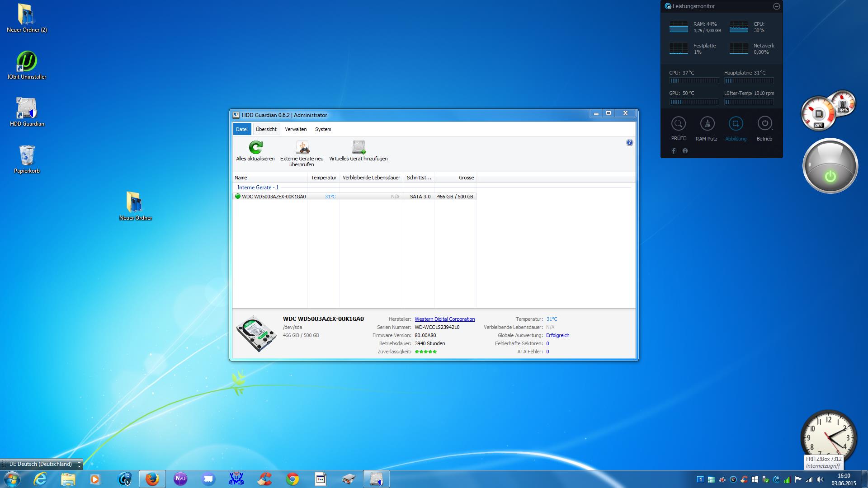Click the GPU temperature bar
Viewport: 868px width, 488px height.
pyautogui.click(x=694, y=102)
